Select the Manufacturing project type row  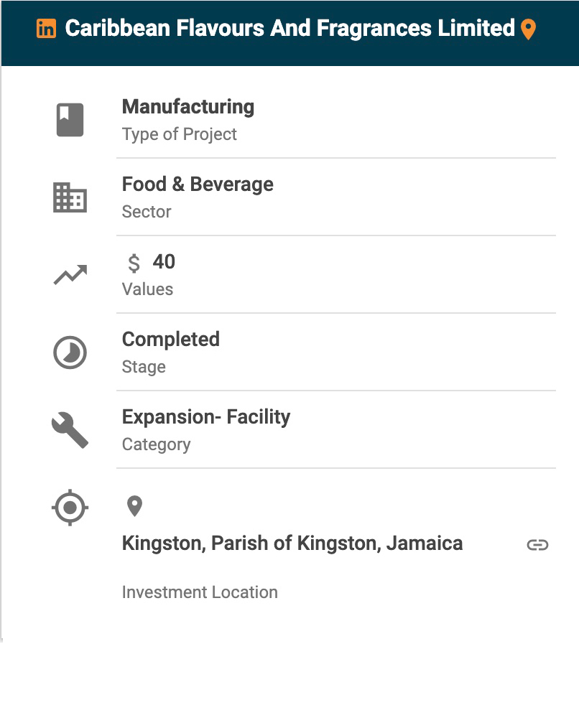pos(188,107)
